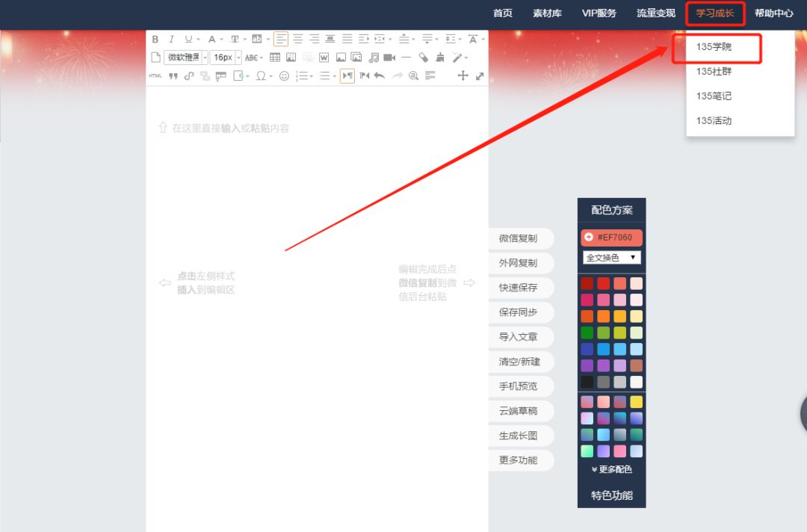Open 更多功能 more functions
The width and height of the screenshot is (807, 532).
pos(520,460)
